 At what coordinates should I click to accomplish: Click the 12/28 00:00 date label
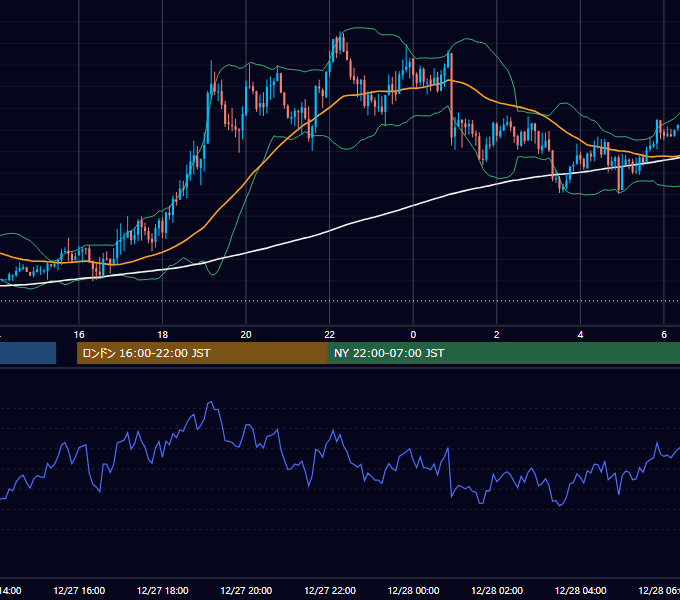413,590
